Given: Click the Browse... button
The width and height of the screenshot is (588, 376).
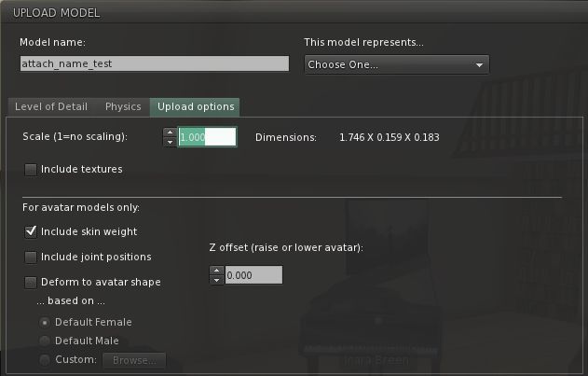Looking at the screenshot, I should 134,359.
